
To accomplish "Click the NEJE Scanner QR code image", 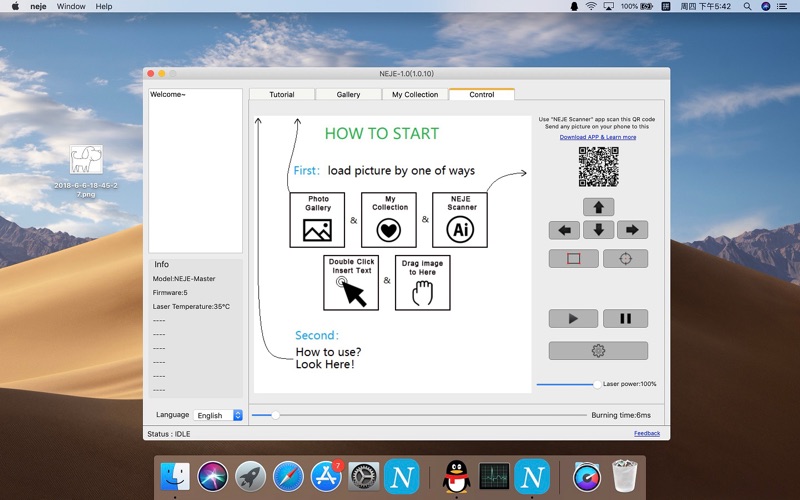I will coord(598,167).
